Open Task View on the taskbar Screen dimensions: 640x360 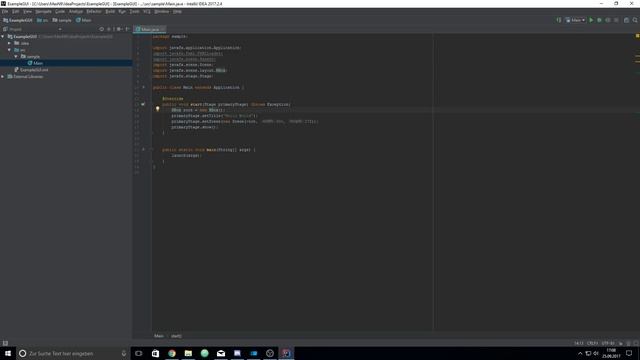(x=139, y=353)
